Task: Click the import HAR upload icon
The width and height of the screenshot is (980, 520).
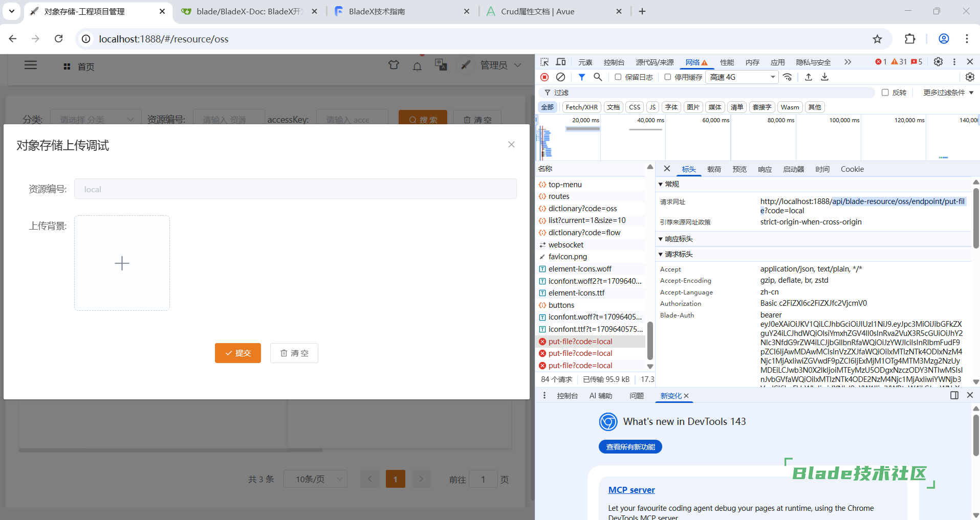Action: coord(809,77)
